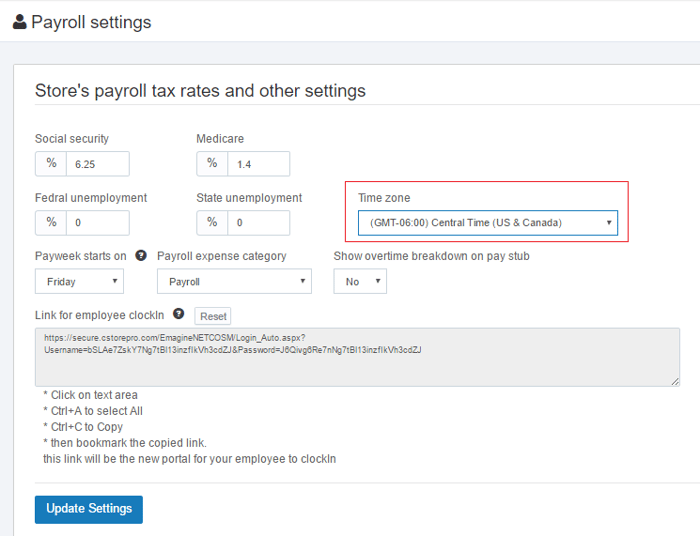
Task: Click the user icon beside Payroll settings
Action: 19,22
